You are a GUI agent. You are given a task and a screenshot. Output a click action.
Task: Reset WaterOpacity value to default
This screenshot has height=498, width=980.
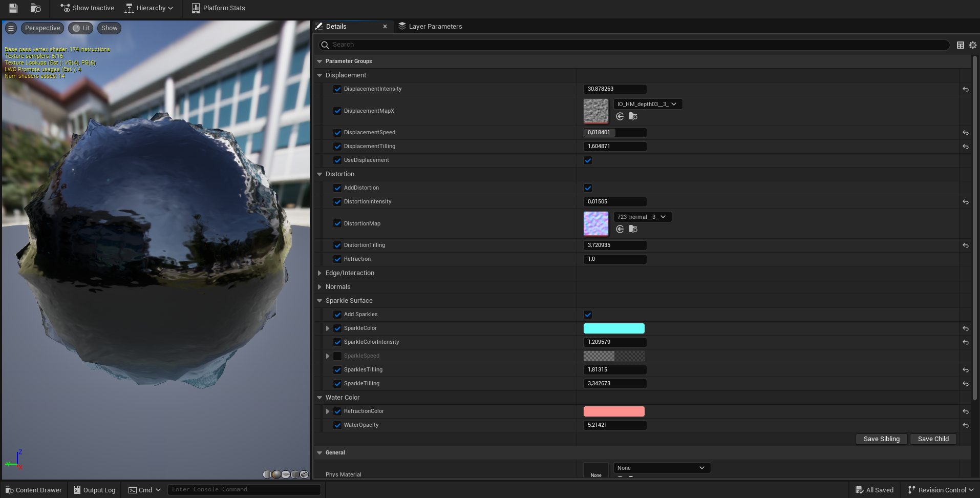point(965,425)
